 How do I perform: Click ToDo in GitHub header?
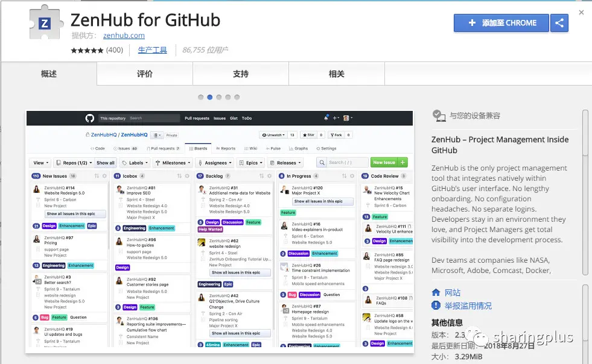click(x=247, y=118)
